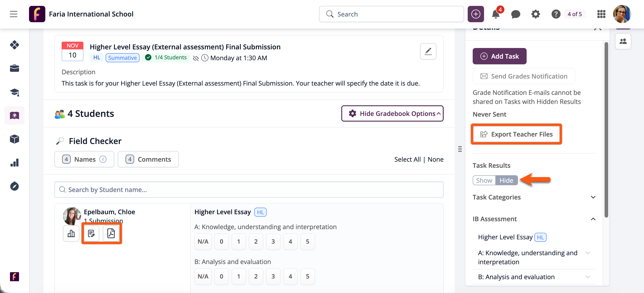This screenshot has height=293, width=644.
Task: Click the Export Teacher Files button
Action: (x=516, y=134)
